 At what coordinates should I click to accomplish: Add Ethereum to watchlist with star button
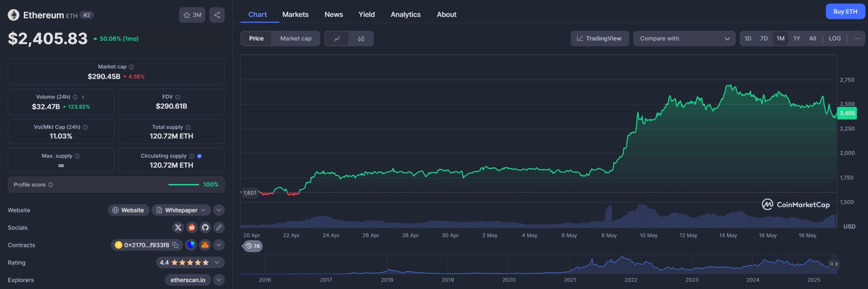tap(192, 15)
